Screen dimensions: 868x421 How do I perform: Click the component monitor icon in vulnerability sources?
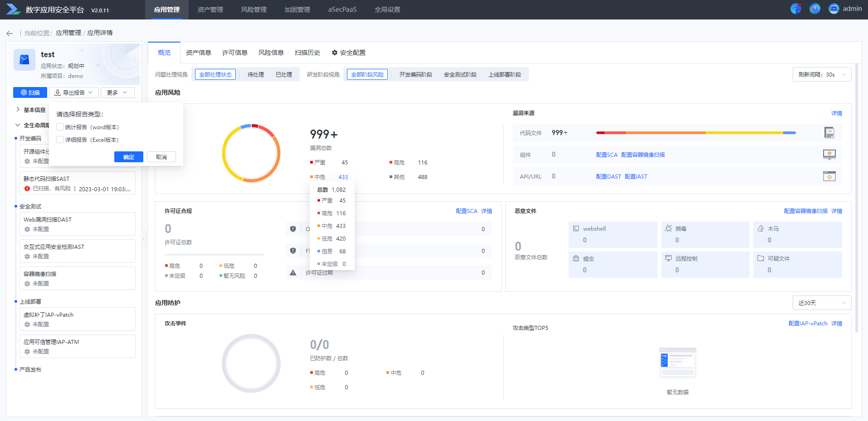coord(829,155)
